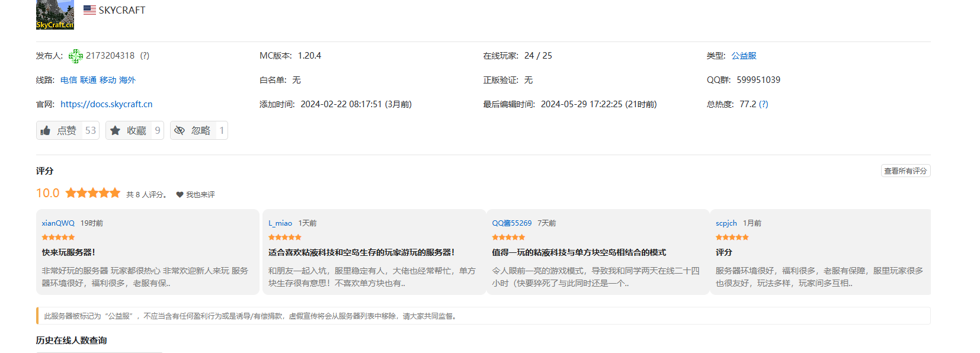Click the five-star overall rating stars

coord(92,193)
